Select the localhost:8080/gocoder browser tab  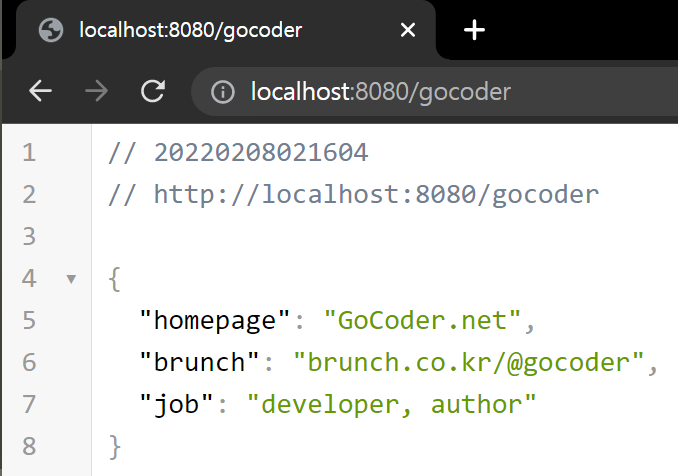pos(225,30)
